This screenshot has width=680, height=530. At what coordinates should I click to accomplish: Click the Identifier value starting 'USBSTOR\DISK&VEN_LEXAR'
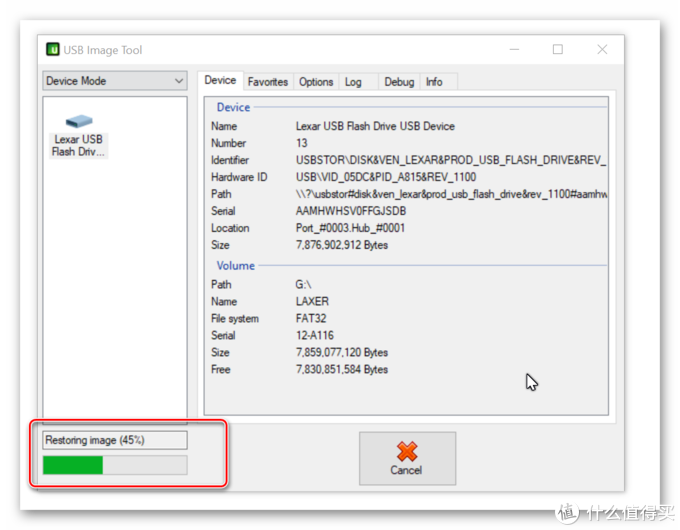coord(451,160)
